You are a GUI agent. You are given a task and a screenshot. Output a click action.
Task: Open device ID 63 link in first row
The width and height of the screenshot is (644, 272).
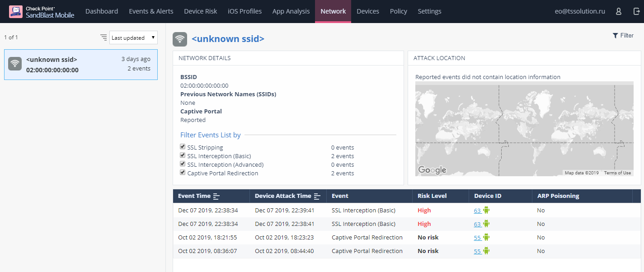click(x=477, y=211)
